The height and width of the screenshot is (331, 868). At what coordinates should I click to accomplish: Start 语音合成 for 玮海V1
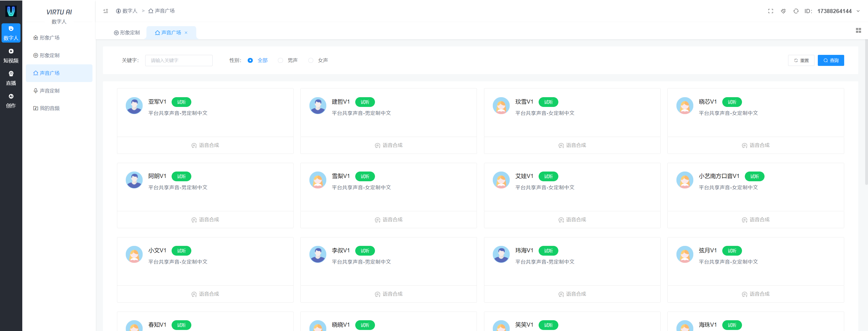point(572,294)
